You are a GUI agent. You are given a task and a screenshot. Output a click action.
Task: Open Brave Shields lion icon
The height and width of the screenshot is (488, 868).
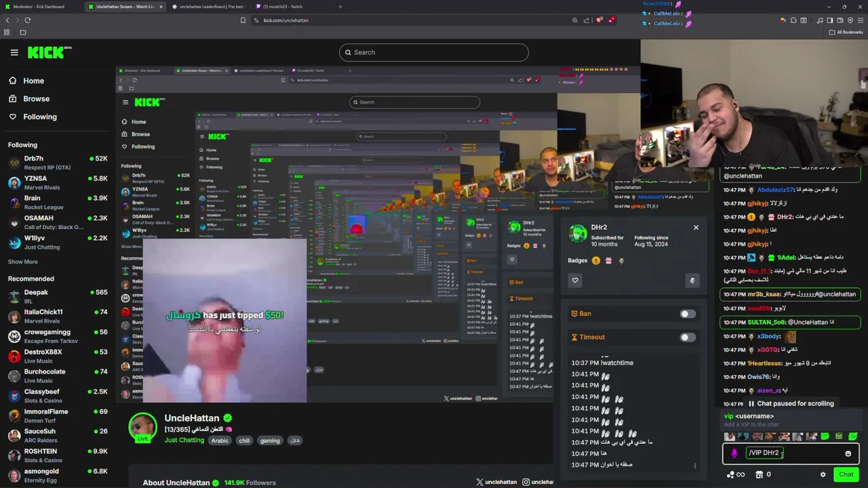pyautogui.click(x=599, y=20)
